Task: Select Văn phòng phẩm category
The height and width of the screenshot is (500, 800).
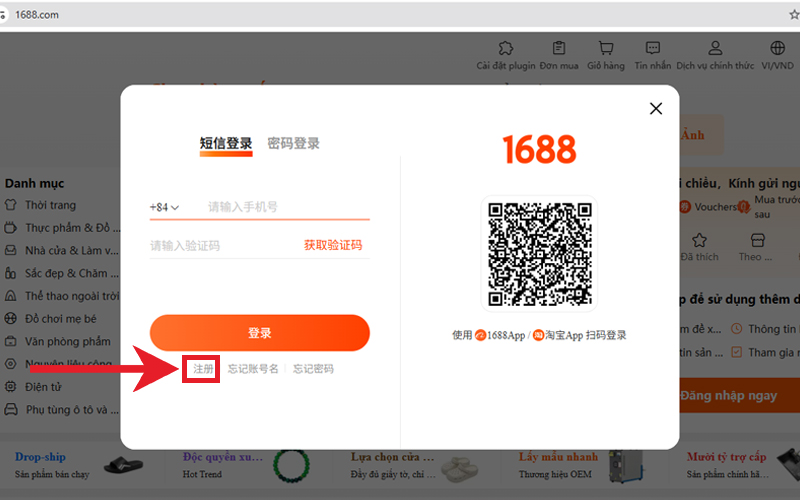Action: (68, 341)
